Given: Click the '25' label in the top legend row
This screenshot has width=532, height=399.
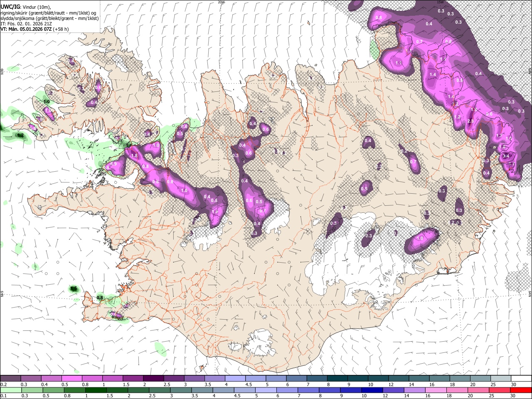Looking at the screenshot, I should (x=493, y=384).
